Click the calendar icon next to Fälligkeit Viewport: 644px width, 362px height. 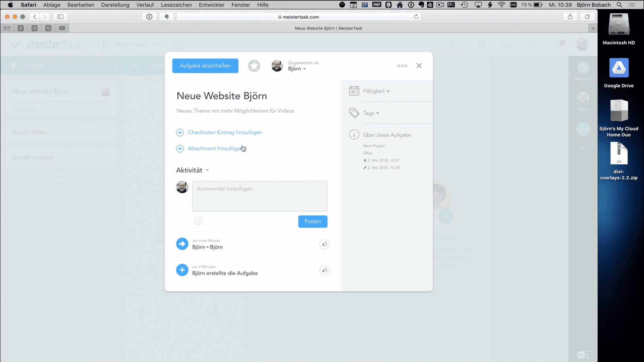click(x=354, y=91)
